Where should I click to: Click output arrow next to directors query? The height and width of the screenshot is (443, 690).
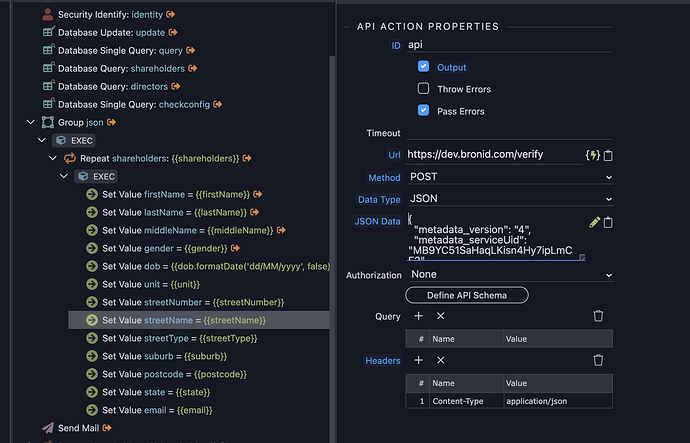coord(176,87)
